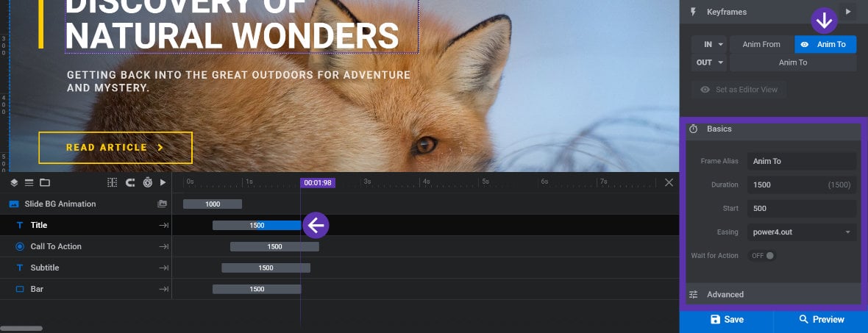Select the Call To Action layer
868x333 pixels.
pyautogui.click(x=56, y=247)
